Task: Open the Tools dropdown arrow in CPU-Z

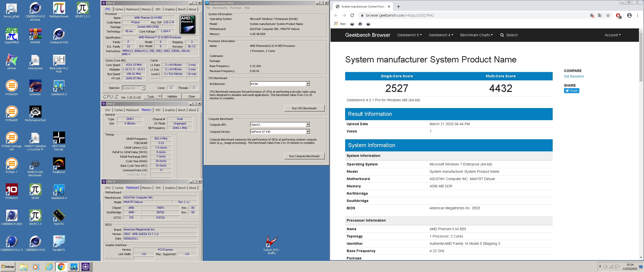Action: click(x=160, y=96)
